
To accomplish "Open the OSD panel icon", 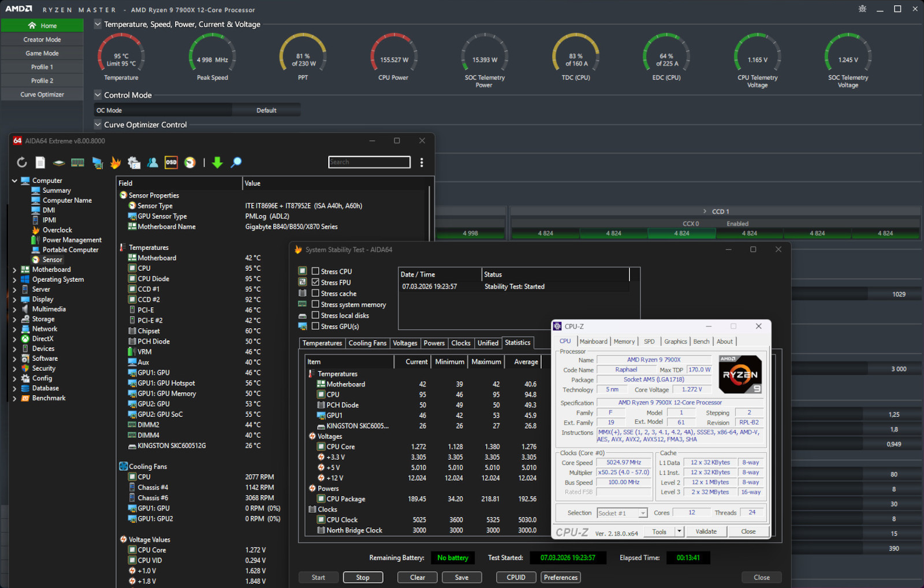I will [x=171, y=163].
